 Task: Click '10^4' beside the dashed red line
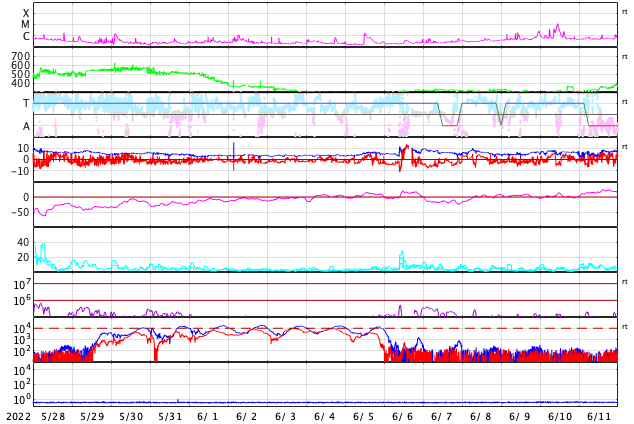22,328
